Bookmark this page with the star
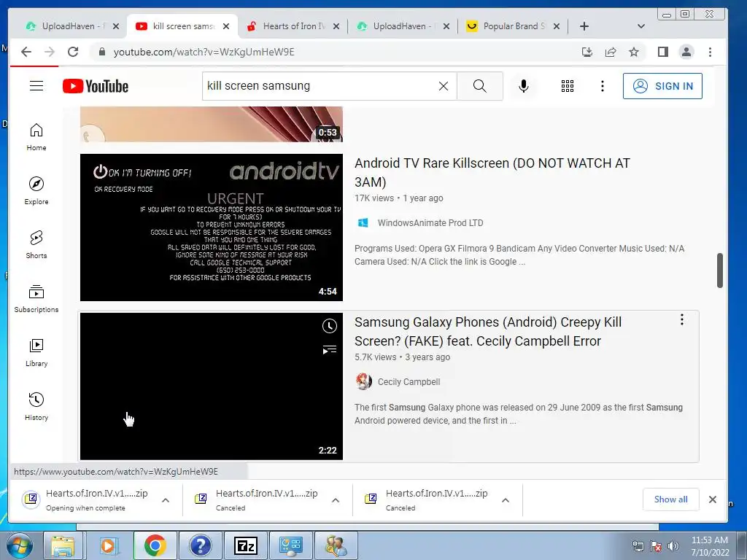 (634, 52)
